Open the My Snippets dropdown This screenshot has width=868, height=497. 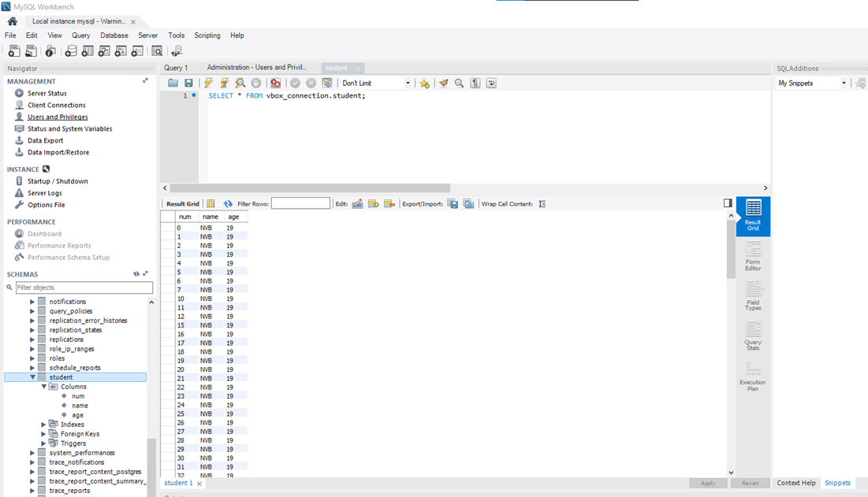[x=811, y=83]
